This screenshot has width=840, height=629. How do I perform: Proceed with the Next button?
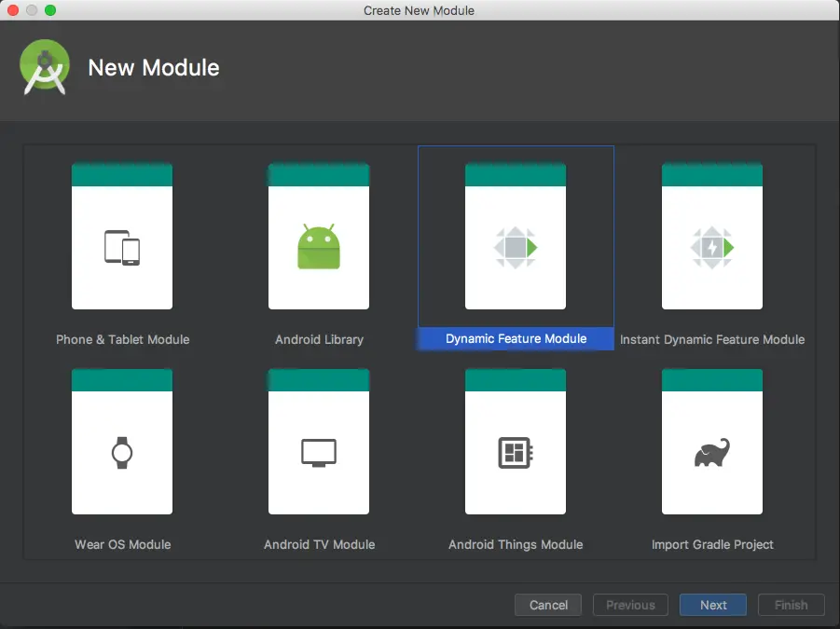[x=713, y=605]
